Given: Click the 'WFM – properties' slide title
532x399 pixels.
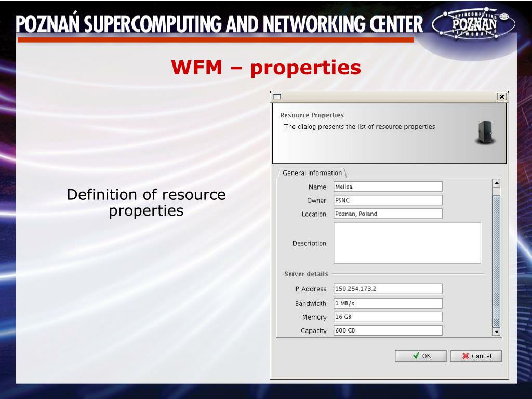Looking at the screenshot, I should click(x=266, y=67).
